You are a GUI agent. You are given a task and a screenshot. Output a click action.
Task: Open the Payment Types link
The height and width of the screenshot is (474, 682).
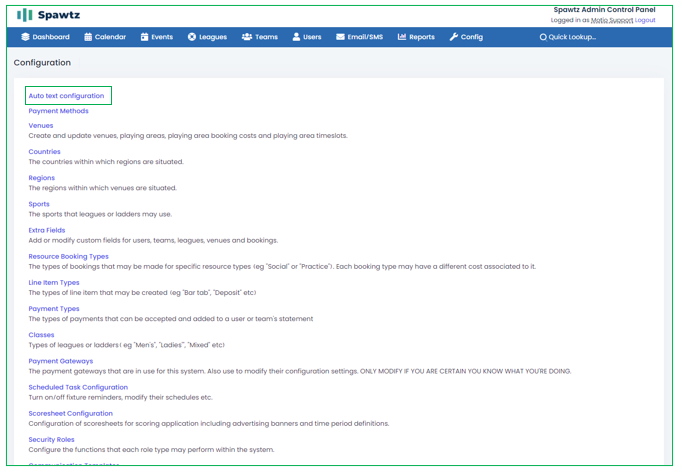tap(54, 308)
